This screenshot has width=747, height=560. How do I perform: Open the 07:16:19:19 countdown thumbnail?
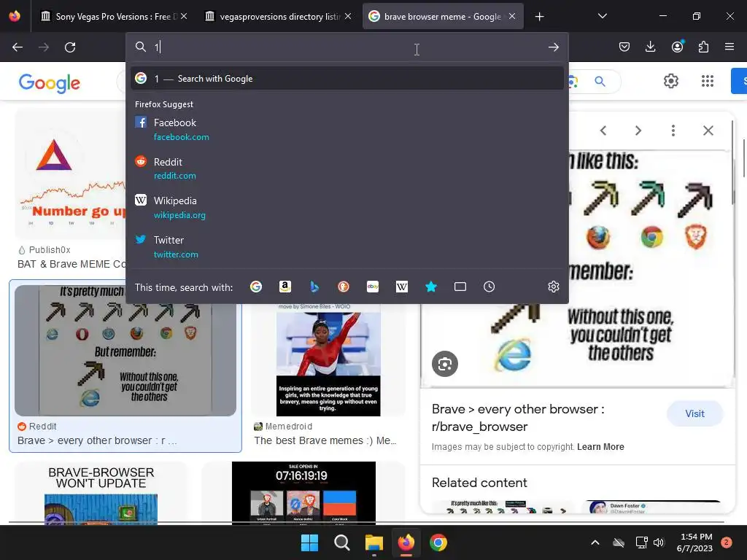pyautogui.click(x=303, y=493)
